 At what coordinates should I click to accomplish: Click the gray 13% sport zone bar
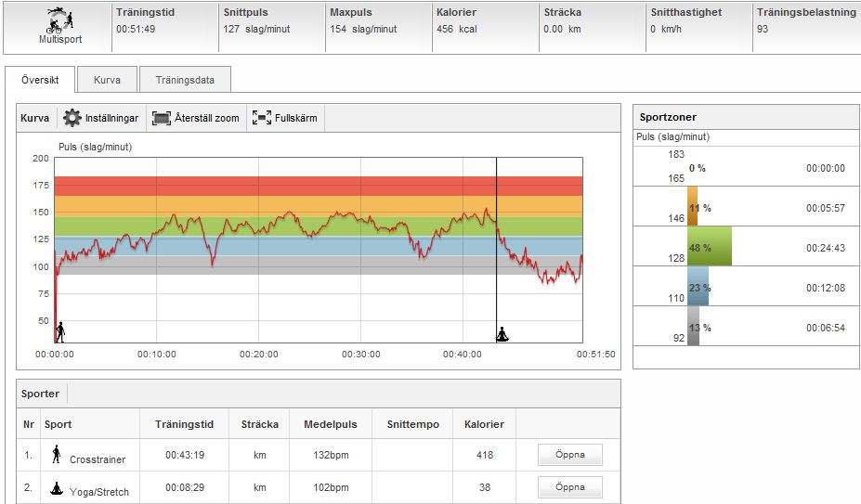pos(693,327)
